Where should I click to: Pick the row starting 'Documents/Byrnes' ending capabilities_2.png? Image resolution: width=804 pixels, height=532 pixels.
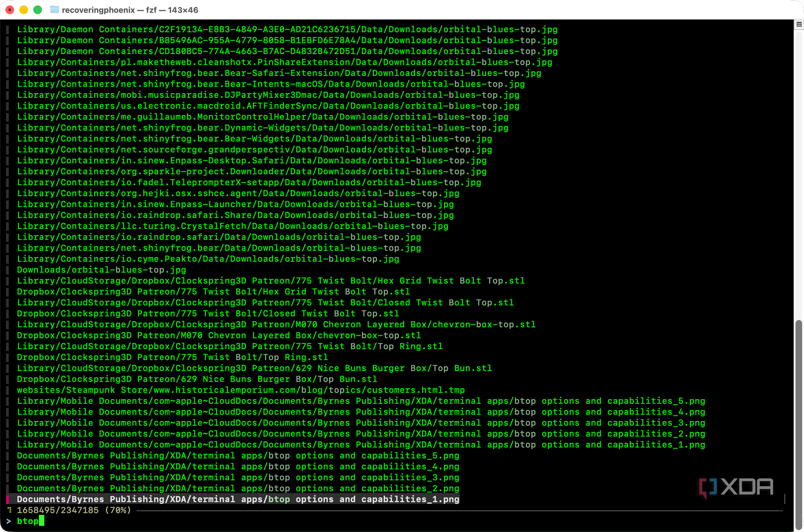tap(238, 488)
